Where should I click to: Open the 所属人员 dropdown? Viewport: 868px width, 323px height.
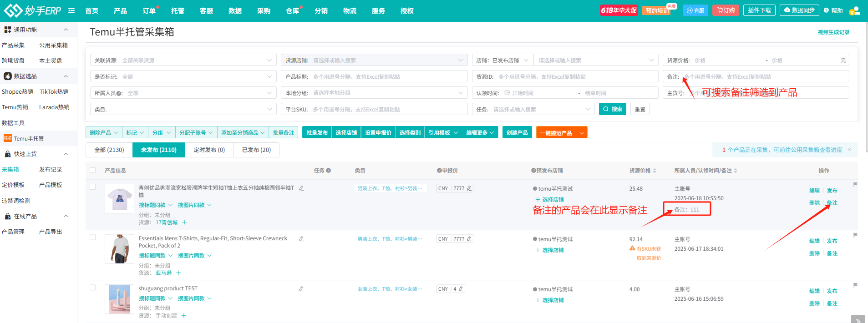tap(183, 93)
